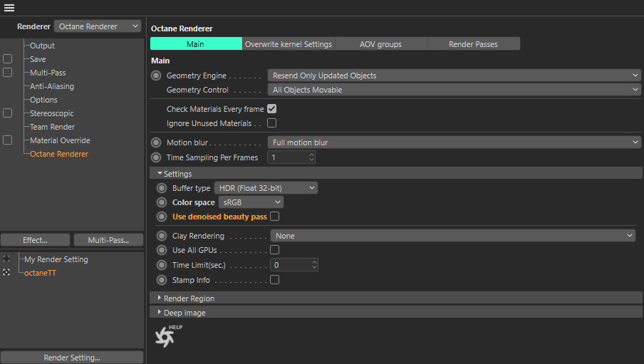
Task: Expand the Render Region section
Action: click(x=189, y=298)
